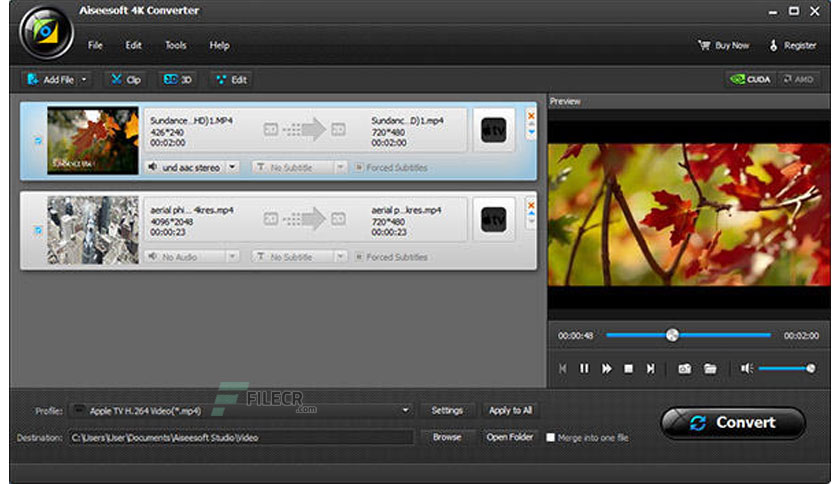Open the Help menu
Viewport: 836px width, 484px height.
coord(219,45)
